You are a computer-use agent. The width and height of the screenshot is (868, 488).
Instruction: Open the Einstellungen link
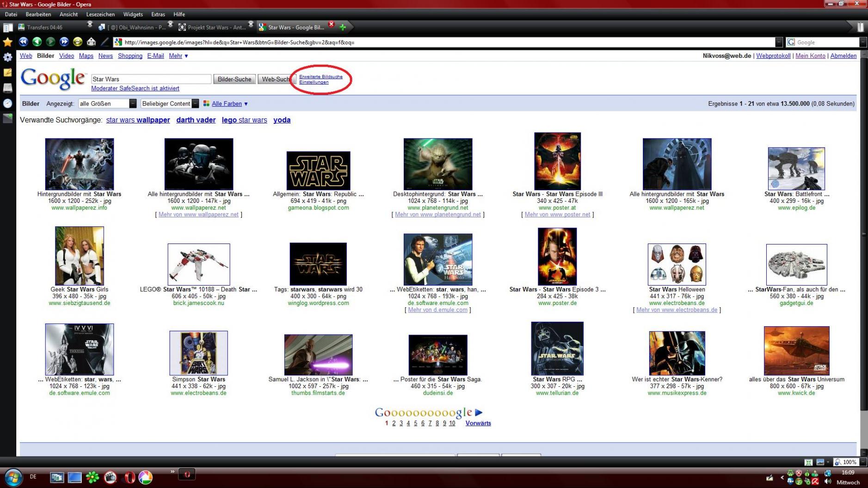pos(314,82)
